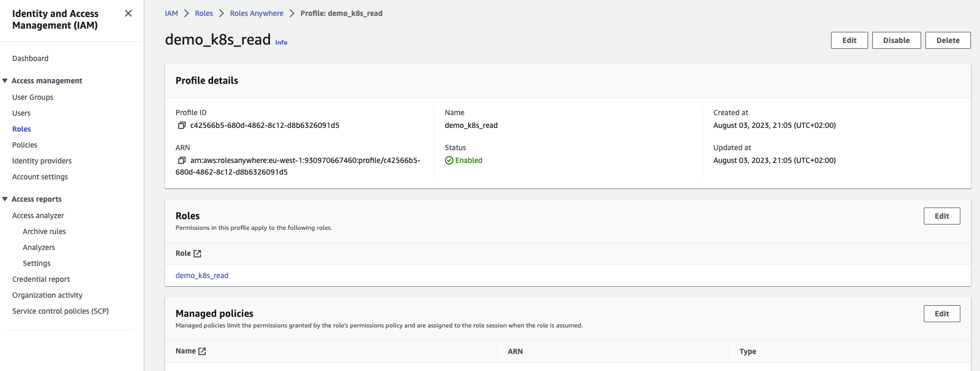Click the green Enabled status icon

449,160
